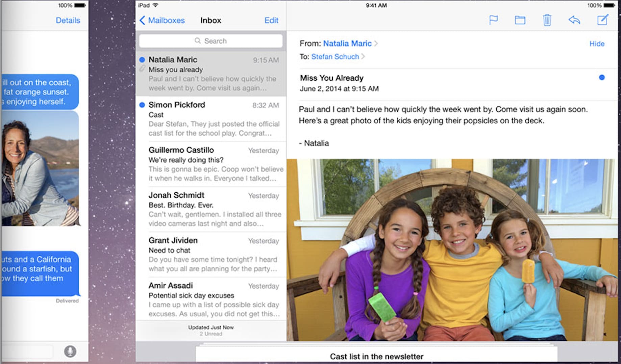Tap the Updated Just Now status
The width and height of the screenshot is (621, 364).
tap(211, 327)
